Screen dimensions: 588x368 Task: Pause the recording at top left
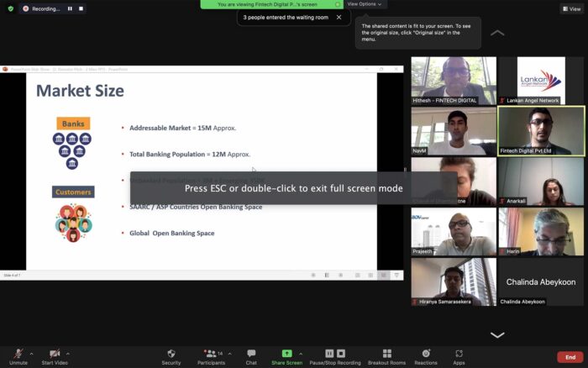(x=70, y=8)
